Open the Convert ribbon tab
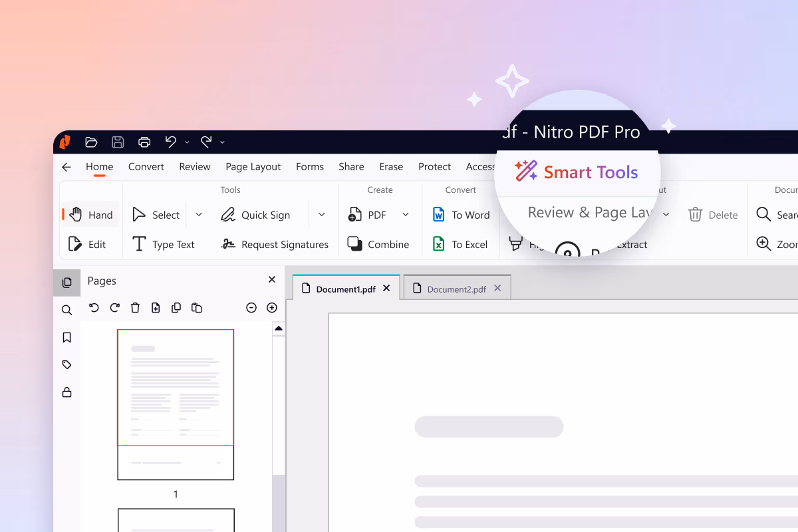The image size is (798, 532). click(x=146, y=167)
